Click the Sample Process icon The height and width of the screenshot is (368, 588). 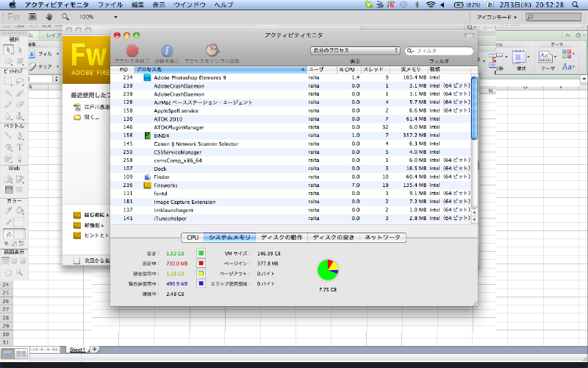click(x=212, y=50)
